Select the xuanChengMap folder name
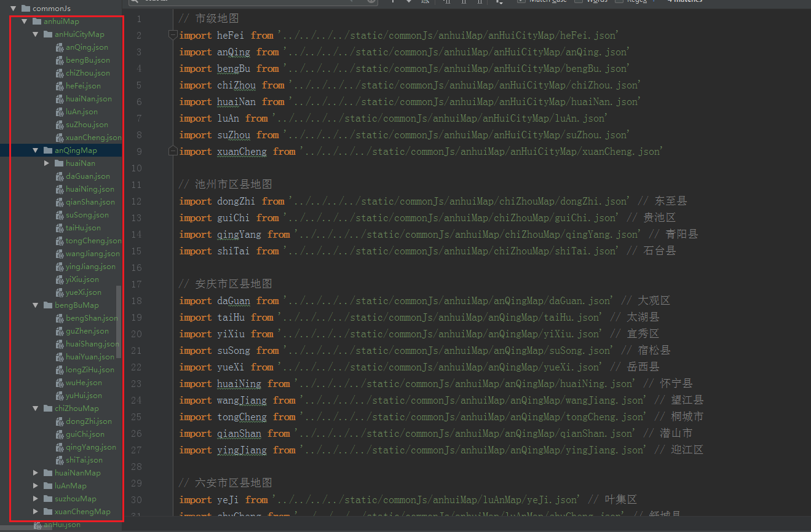 pos(82,512)
